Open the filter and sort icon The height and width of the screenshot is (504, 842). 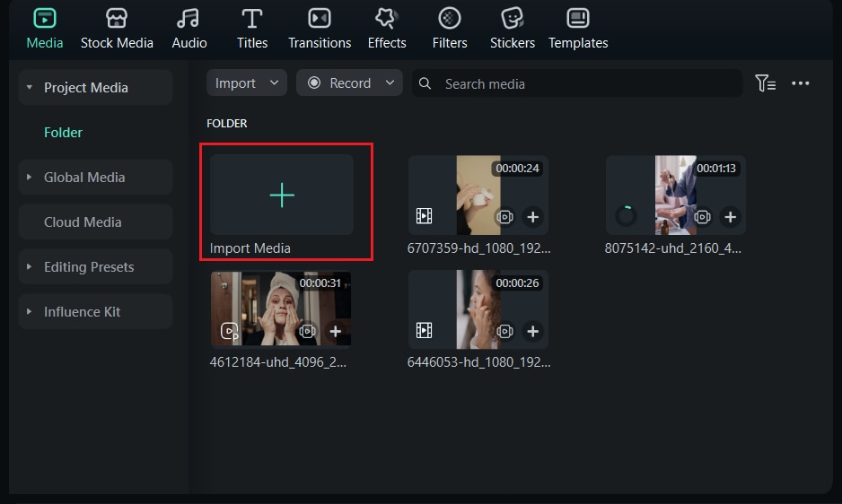pyautogui.click(x=765, y=83)
